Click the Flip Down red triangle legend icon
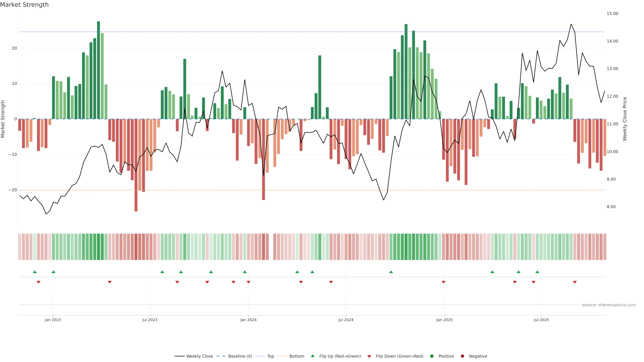644x362 pixels. tap(369, 356)
